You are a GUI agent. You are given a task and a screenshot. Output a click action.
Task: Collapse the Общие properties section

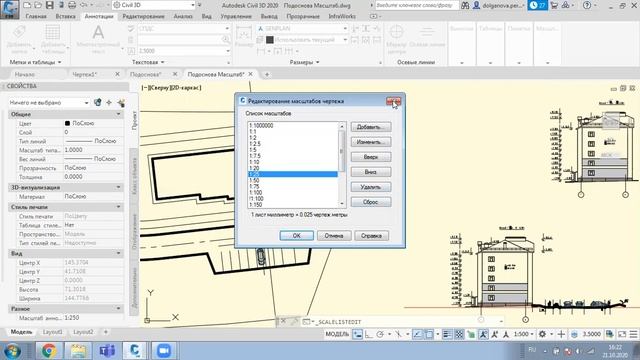pos(118,114)
